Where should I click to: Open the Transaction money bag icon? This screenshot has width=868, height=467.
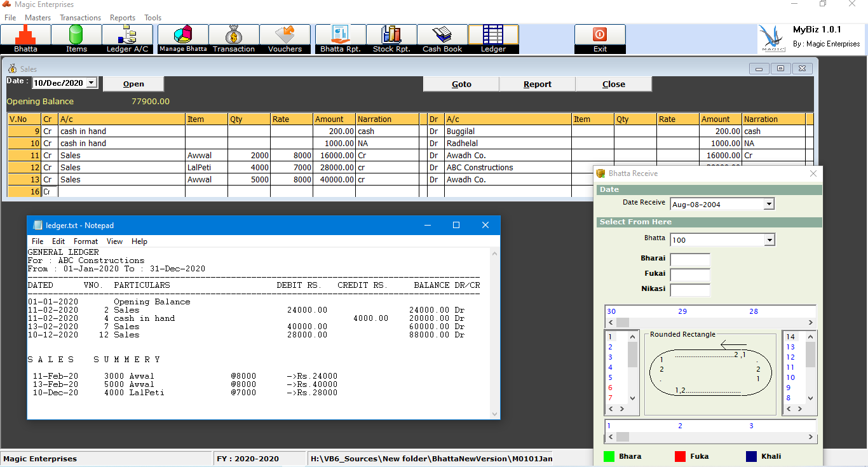click(x=234, y=39)
